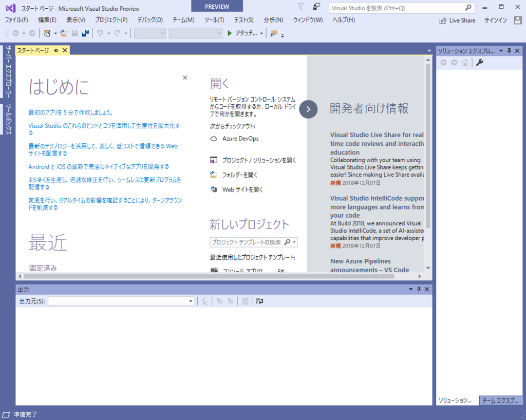Click the Navigate Backward toolbar icon
526x420 pixels.
point(15,33)
